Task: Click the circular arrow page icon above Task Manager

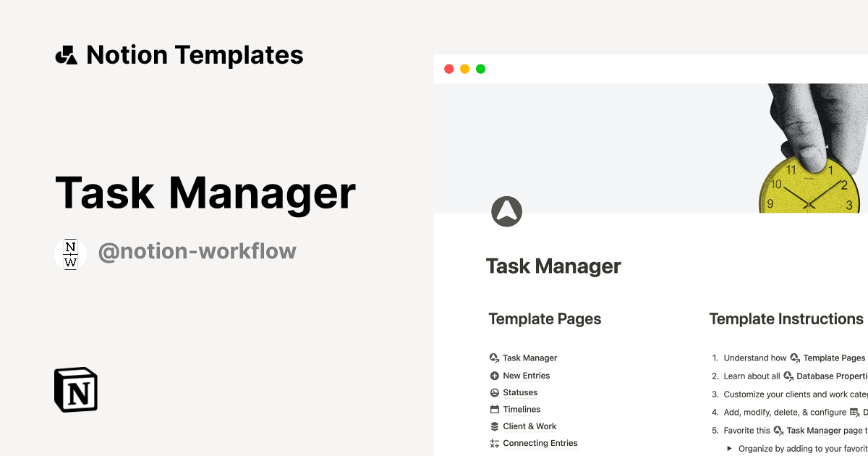Action: tap(506, 211)
